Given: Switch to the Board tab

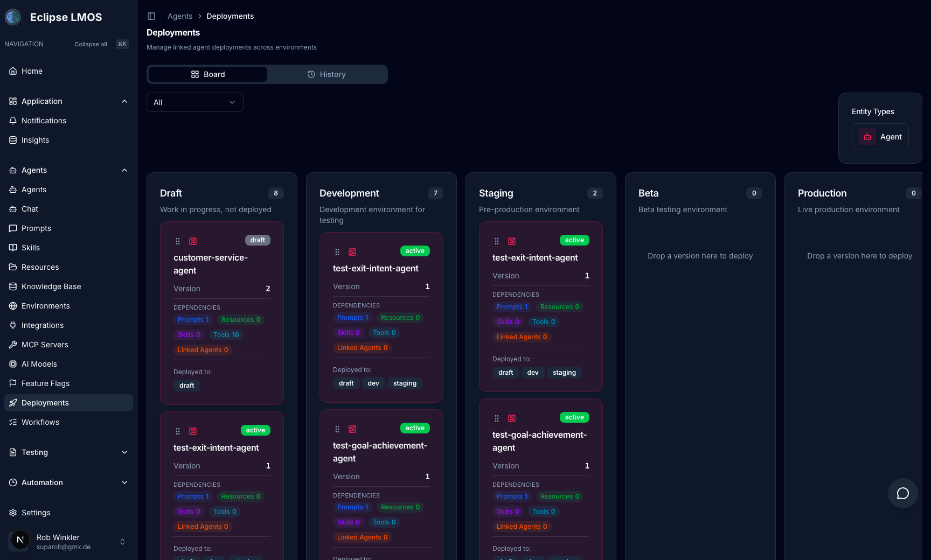Looking at the screenshot, I should [208, 74].
